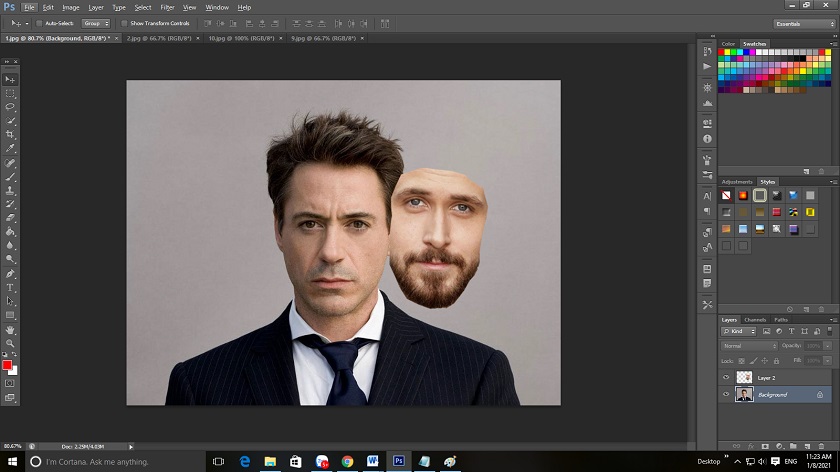Screen dimensions: 840x472
Task: Toggle lock transparent pixels
Action: pos(741,361)
